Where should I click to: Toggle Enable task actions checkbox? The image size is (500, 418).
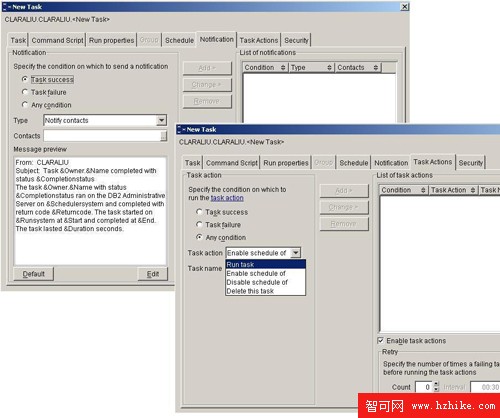click(380, 340)
